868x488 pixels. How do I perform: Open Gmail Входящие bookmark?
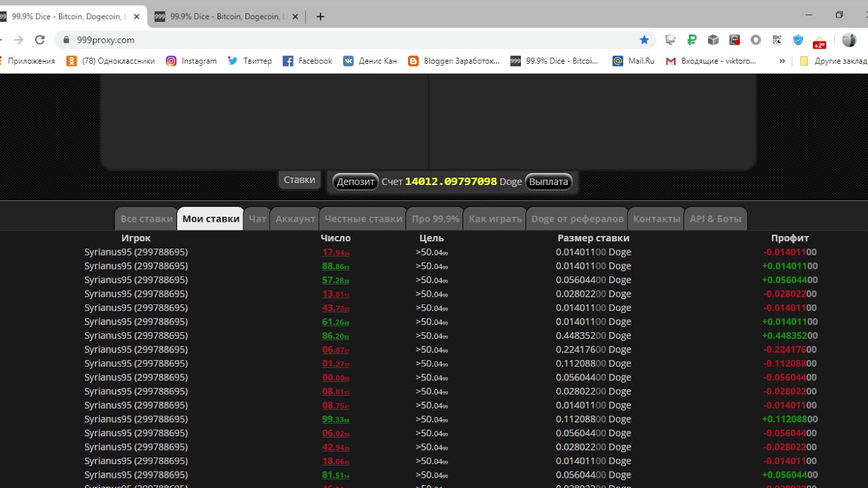click(x=711, y=61)
